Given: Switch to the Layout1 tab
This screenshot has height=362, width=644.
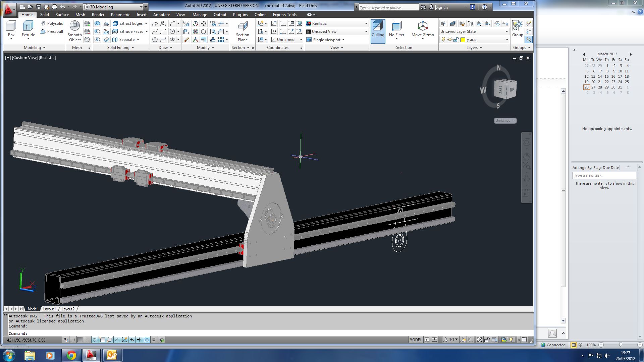Looking at the screenshot, I should click(x=49, y=309).
